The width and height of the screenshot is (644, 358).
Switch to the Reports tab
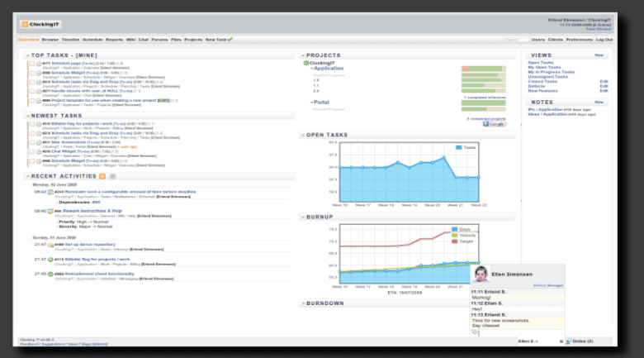[x=114, y=40]
